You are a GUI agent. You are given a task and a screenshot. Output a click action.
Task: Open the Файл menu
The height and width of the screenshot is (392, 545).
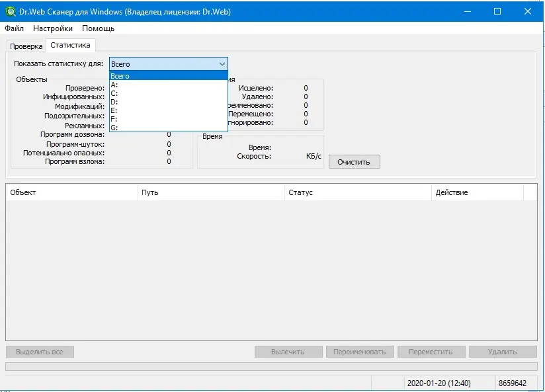[15, 28]
